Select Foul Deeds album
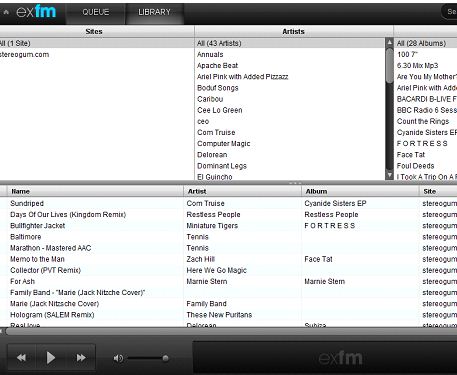The image size is (457, 375). click(426, 166)
